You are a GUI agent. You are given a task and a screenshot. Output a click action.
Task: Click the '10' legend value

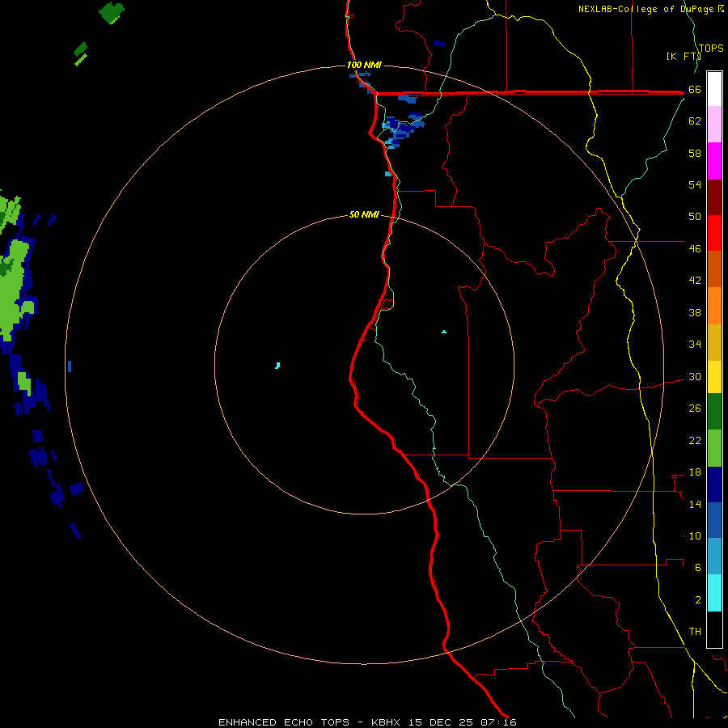tap(695, 535)
